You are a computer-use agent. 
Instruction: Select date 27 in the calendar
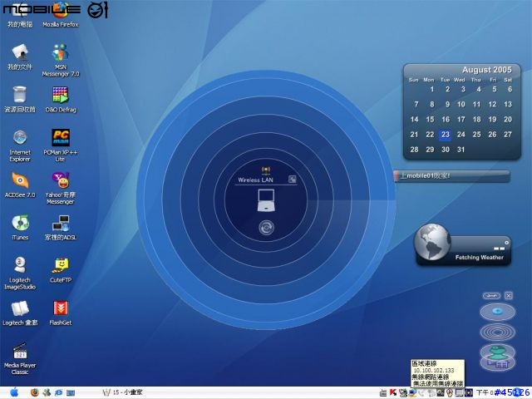[508, 135]
